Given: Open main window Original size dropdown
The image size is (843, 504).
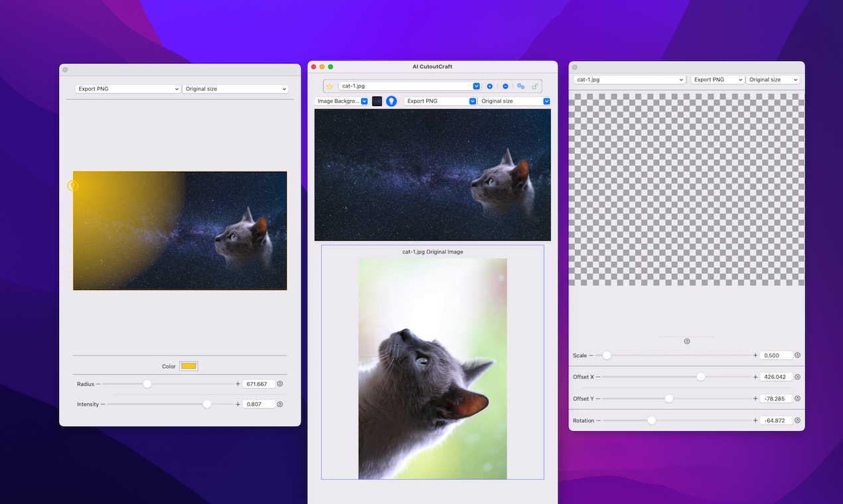Looking at the screenshot, I should click(x=514, y=101).
